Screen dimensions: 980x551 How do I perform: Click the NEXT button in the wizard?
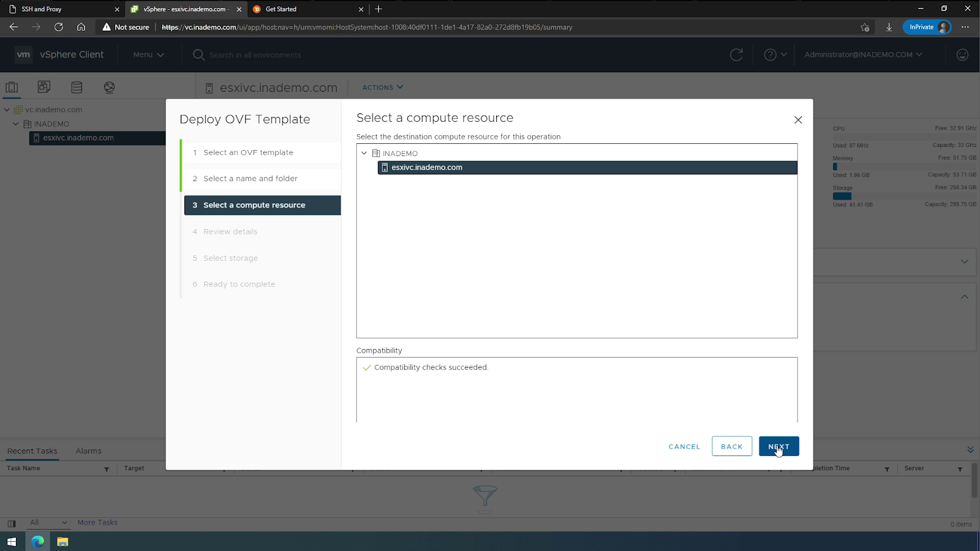[778, 446]
